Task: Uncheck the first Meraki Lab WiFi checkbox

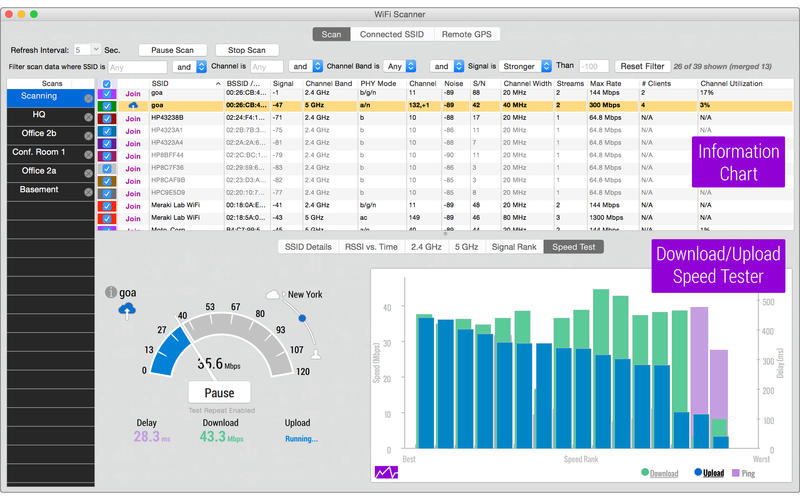Action: (x=107, y=205)
